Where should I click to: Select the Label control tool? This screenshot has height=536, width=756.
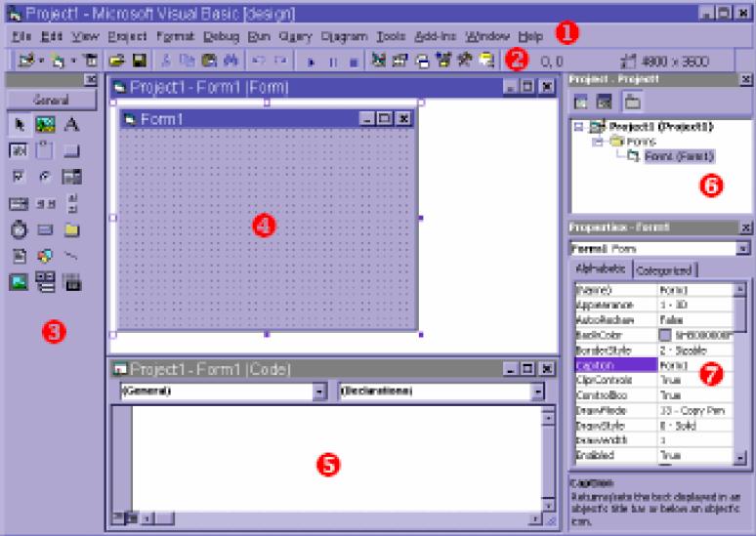pos(72,125)
